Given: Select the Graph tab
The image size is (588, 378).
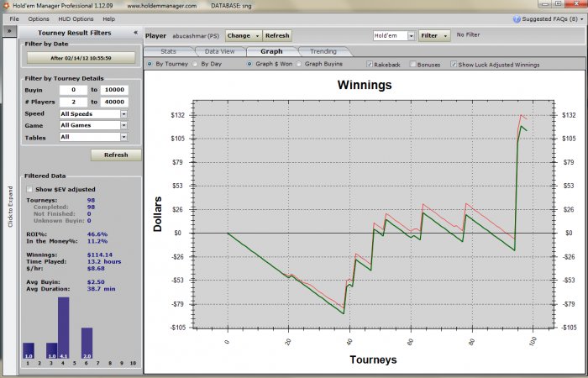Looking at the screenshot, I should pyautogui.click(x=271, y=51).
